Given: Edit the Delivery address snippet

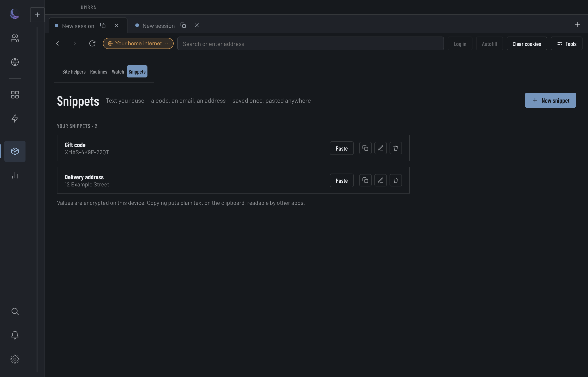Looking at the screenshot, I should pos(381,180).
